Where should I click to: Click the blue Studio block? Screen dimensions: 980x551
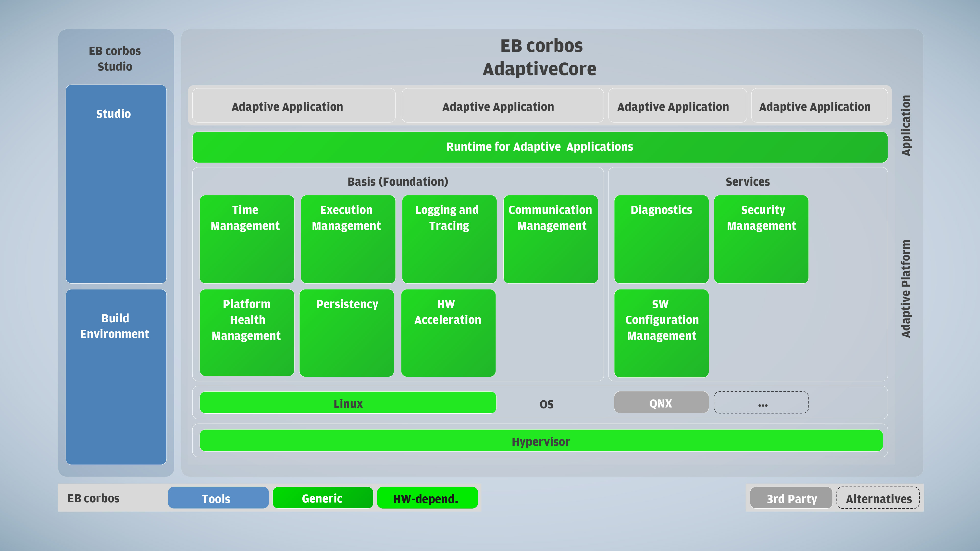(116, 184)
